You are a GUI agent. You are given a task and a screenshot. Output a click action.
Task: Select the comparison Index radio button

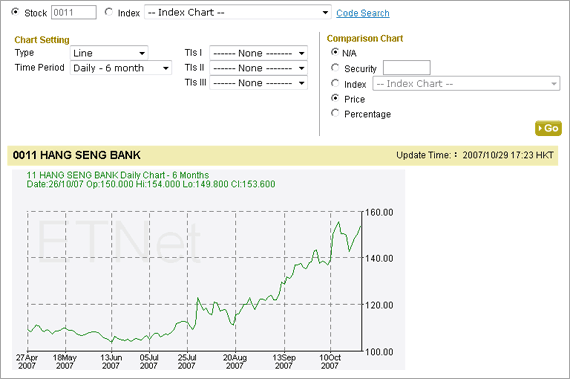coord(335,83)
